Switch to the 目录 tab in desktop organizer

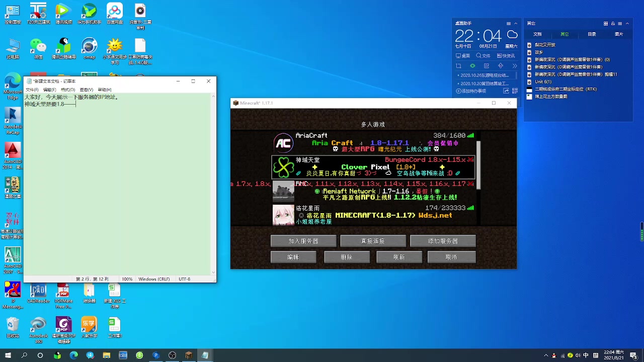coord(592,34)
